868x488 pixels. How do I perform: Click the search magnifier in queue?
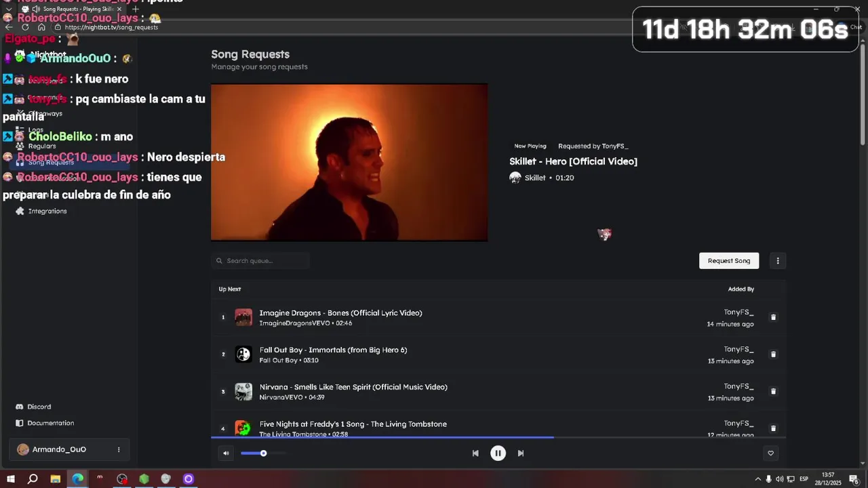pos(219,261)
